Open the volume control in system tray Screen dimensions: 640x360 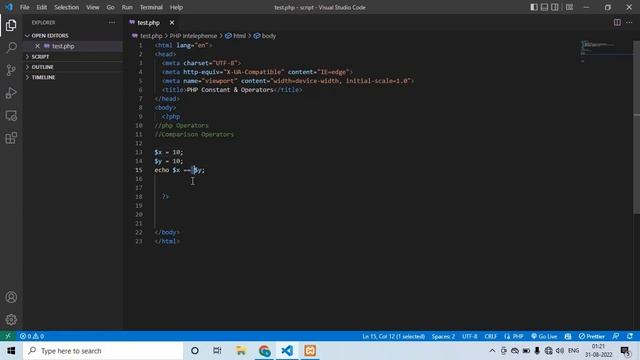(560, 351)
